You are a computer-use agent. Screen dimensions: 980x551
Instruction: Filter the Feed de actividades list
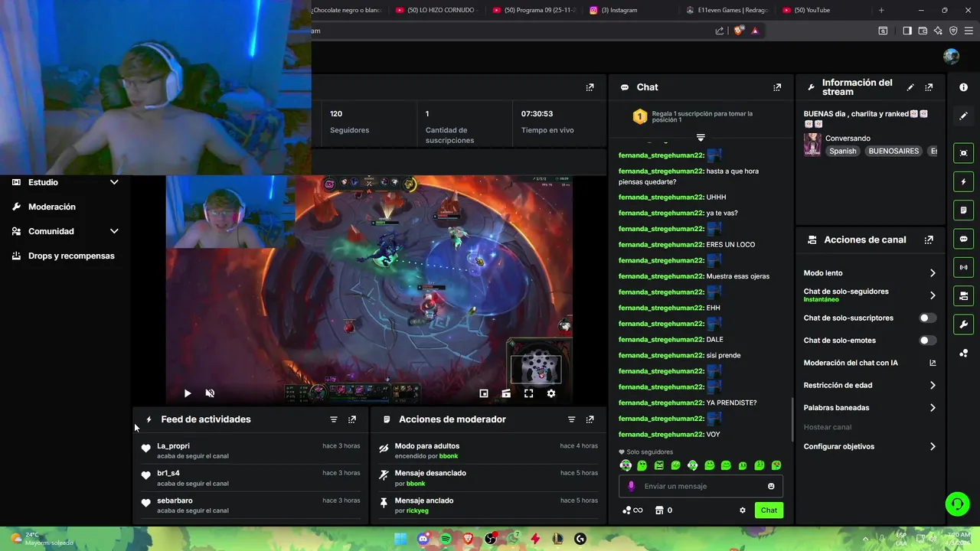click(334, 419)
